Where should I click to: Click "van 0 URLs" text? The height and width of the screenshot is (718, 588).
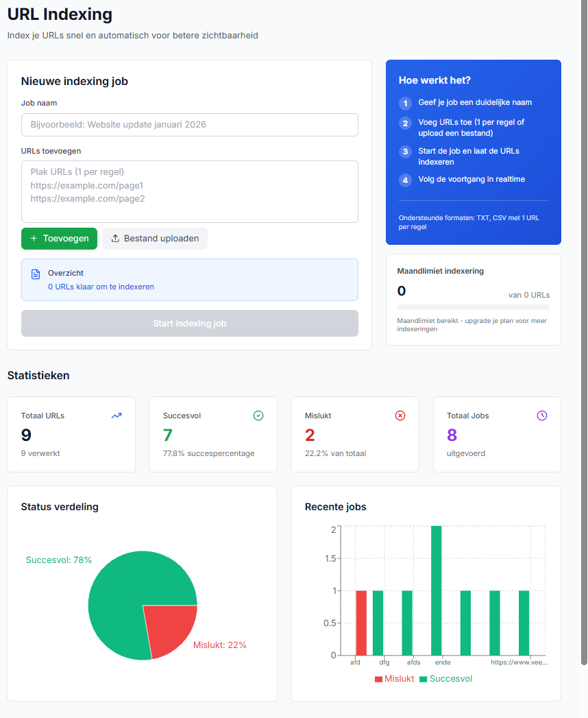pos(529,295)
